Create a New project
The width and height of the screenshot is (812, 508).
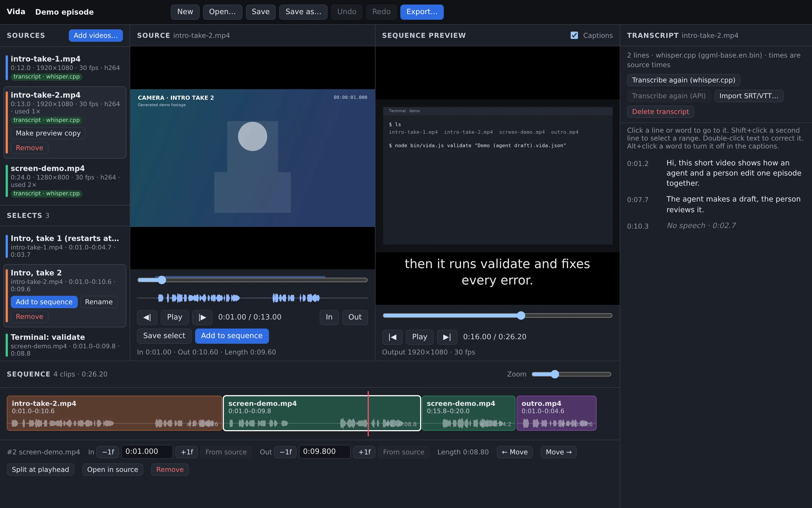pyautogui.click(x=185, y=12)
